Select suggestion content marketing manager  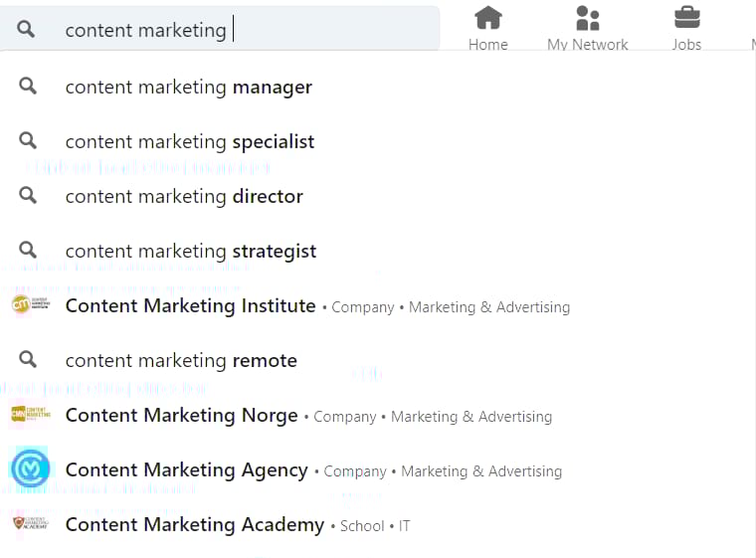378,87
